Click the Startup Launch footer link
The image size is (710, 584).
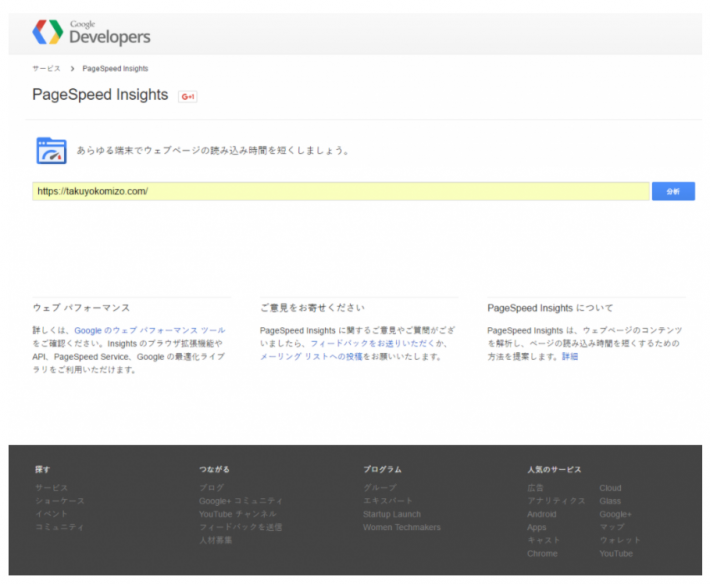(x=391, y=514)
